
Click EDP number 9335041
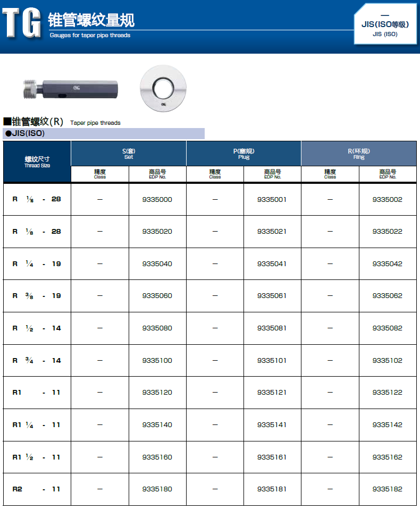click(272, 264)
